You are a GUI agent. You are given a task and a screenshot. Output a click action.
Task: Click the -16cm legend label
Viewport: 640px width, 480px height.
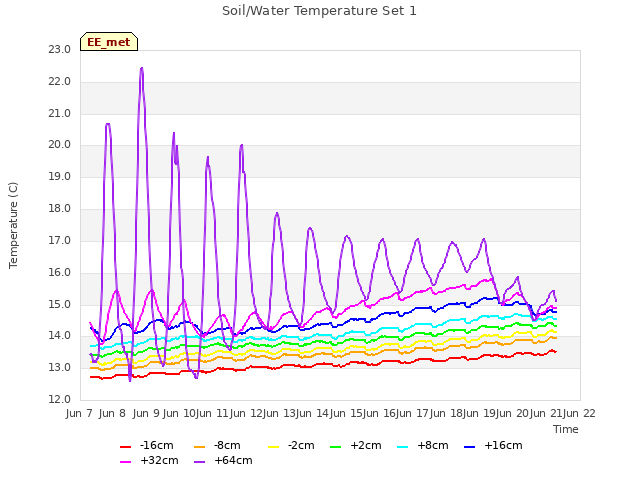(x=156, y=445)
